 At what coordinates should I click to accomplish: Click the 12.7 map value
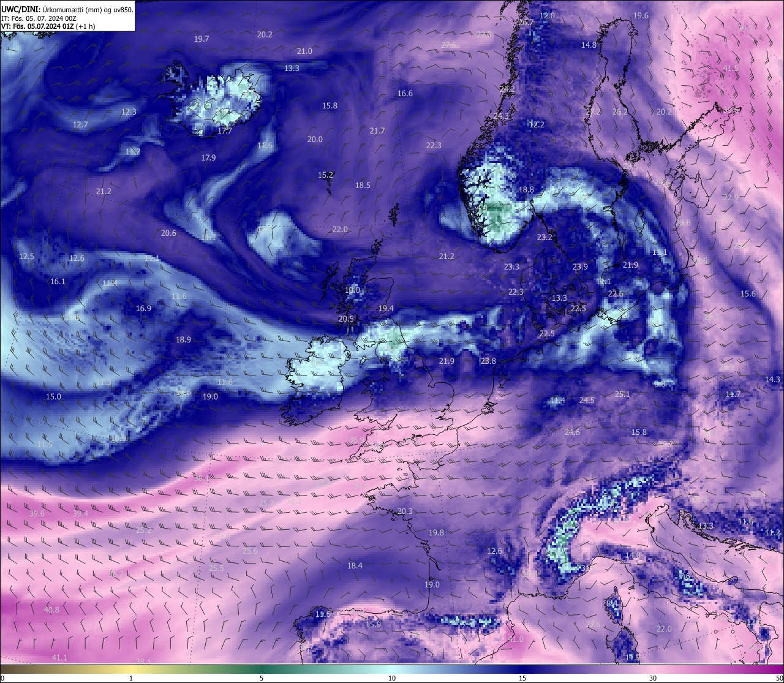(x=80, y=124)
